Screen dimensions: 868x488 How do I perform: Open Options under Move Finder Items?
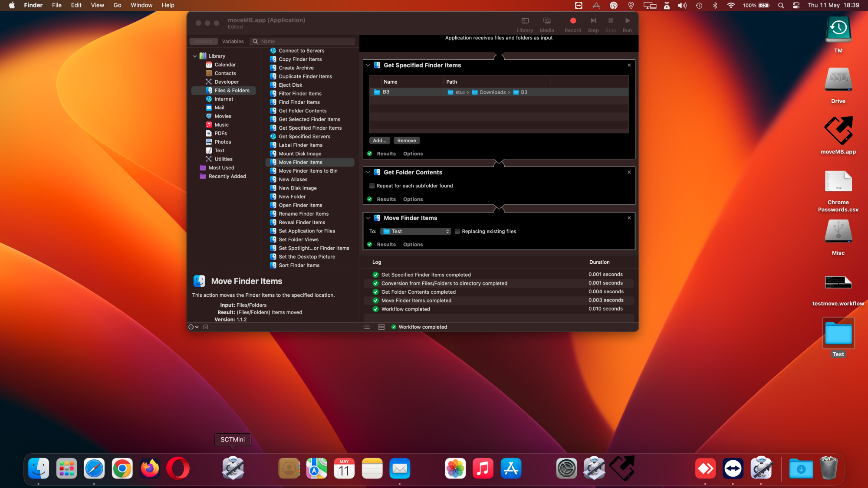[413, 245]
